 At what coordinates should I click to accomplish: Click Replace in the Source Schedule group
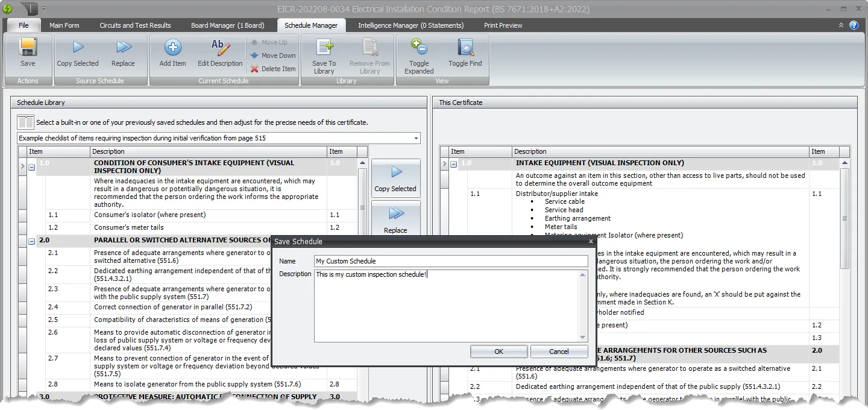point(124,54)
